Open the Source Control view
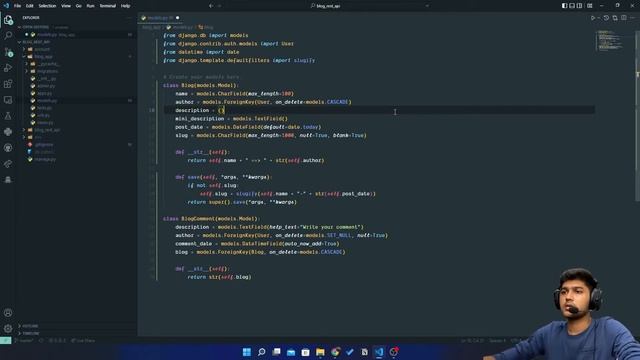This screenshot has height=360, width=640. pyautogui.click(x=8, y=52)
